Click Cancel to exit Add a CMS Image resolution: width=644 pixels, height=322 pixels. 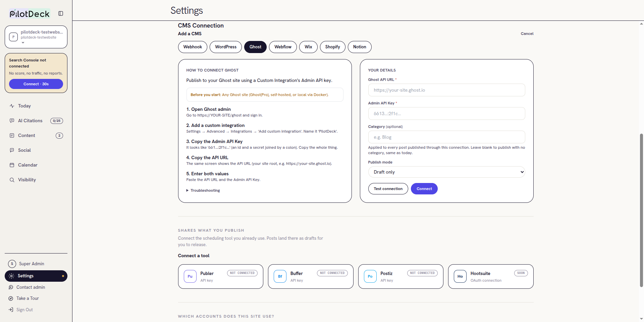pyautogui.click(x=527, y=34)
